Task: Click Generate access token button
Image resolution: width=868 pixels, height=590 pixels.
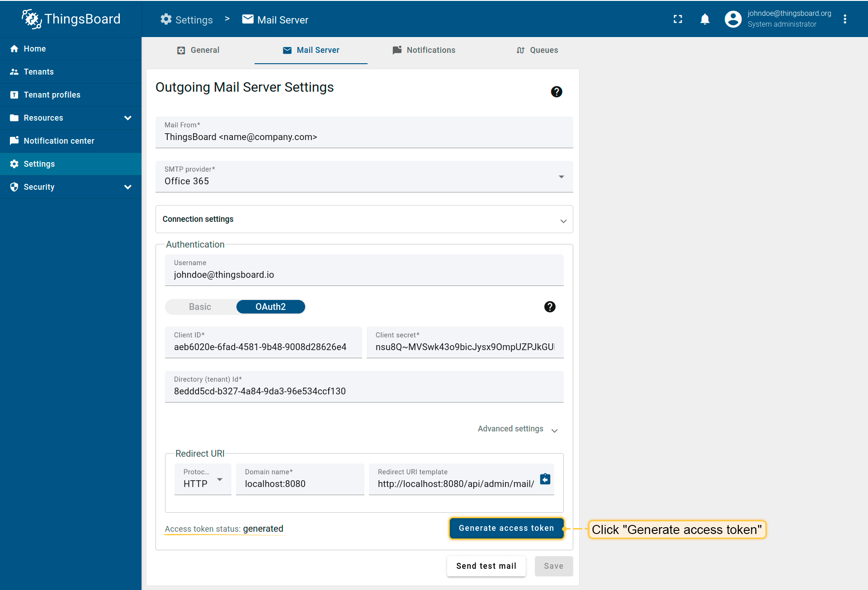Action: [x=506, y=528]
